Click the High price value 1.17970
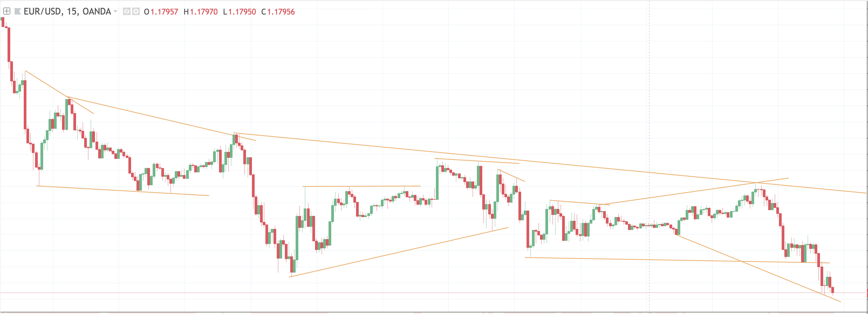The width and height of the screenshot is (868, 314). (204, 12)
